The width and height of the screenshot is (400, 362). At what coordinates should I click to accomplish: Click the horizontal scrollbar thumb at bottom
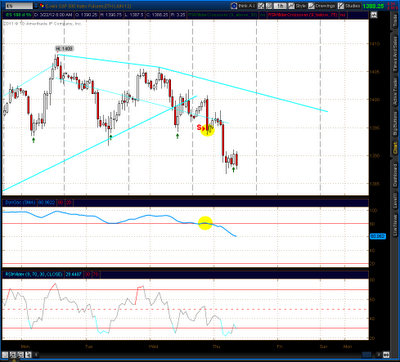pyautogui.click(x=366, y=354)
